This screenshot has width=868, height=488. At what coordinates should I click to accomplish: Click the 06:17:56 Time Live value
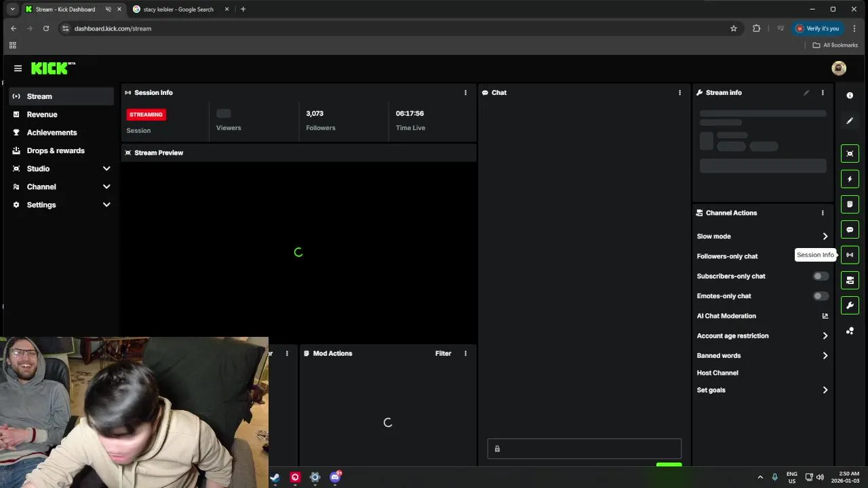pyautogui.click(x=410, y=114)
